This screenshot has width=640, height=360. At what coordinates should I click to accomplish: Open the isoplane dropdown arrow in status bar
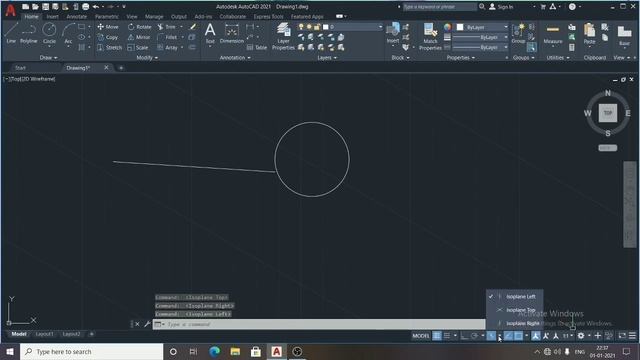coord(500,336)
